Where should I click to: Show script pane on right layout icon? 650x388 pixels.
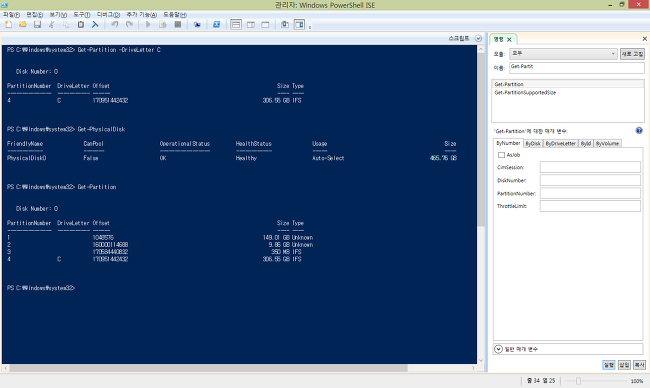pyautogui.click(x=251, y=24)
